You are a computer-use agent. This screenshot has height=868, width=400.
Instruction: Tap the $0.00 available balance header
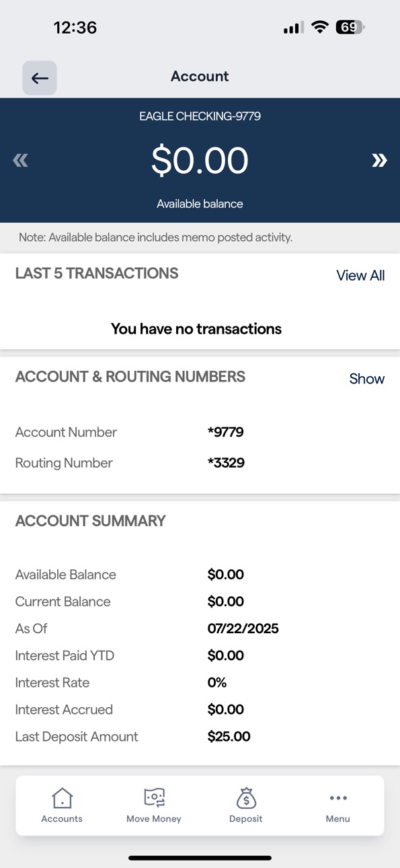click(200, 160)
